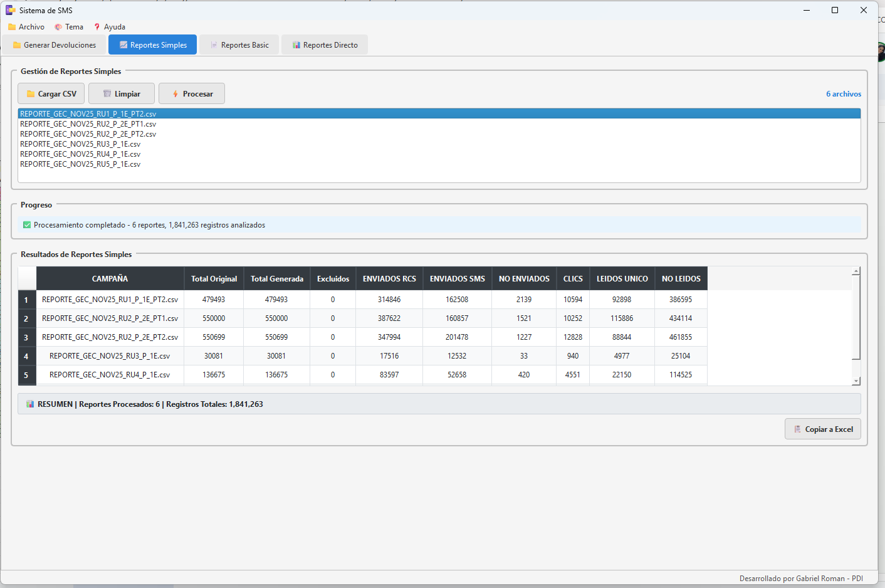Click the Reportes Directo chart icon
This screenshot has height=588, width=885.
296,45
